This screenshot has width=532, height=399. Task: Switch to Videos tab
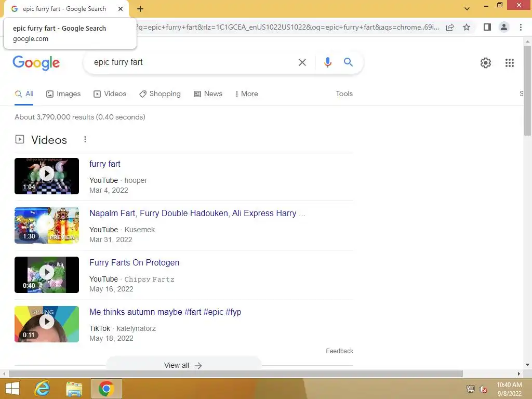click(x=110, y=94)
